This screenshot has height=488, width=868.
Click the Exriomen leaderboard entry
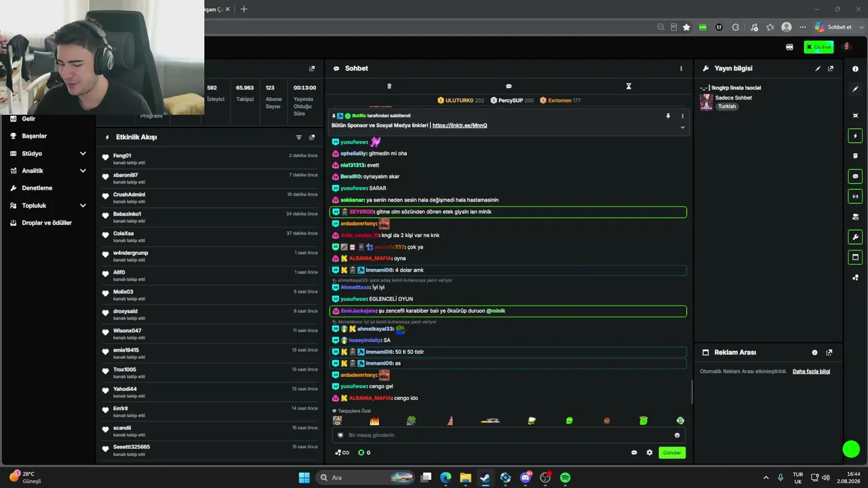(x=560, y=100)
